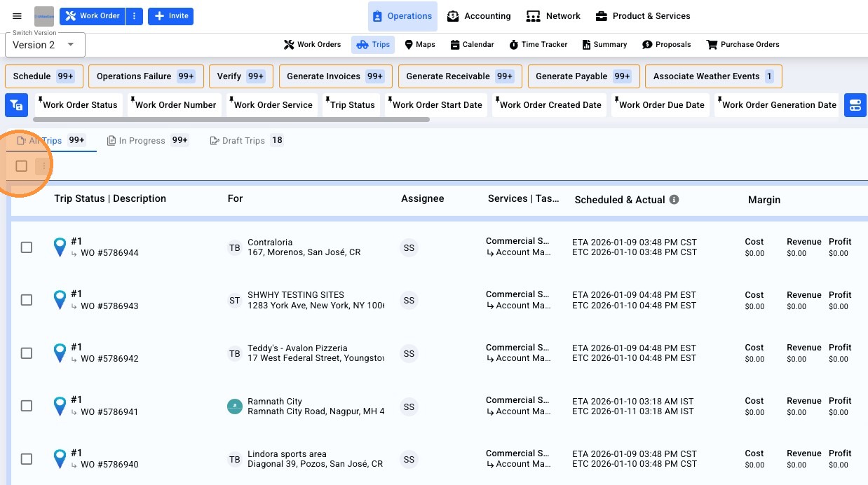Open the Work Order button's more options
Image resolution: width=868 pixels, height=485 pixels.
135,16
